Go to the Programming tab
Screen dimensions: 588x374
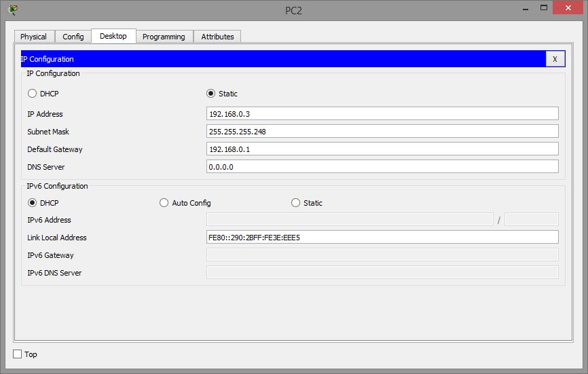coord(164,37)
